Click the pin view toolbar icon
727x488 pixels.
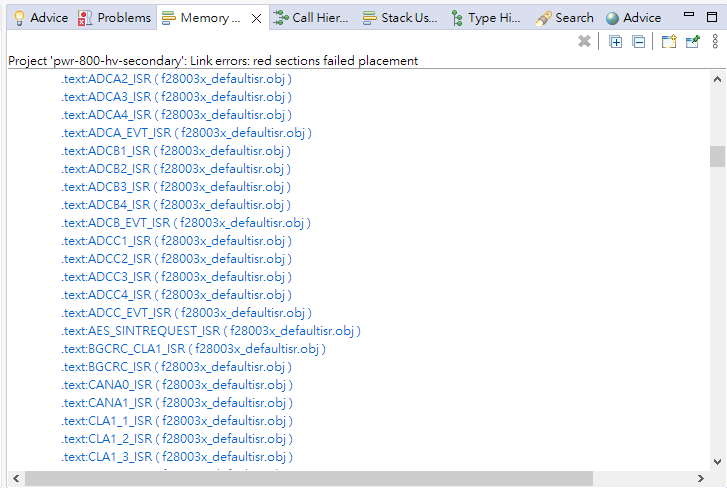[x=693, y=42]
